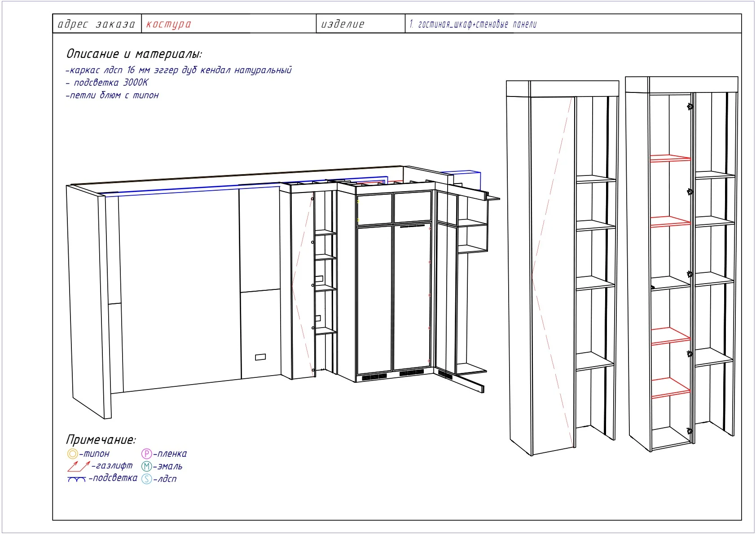Select the Примечание heading
Viewport: 756px width, 534px height.
click(x=101, y=439)
